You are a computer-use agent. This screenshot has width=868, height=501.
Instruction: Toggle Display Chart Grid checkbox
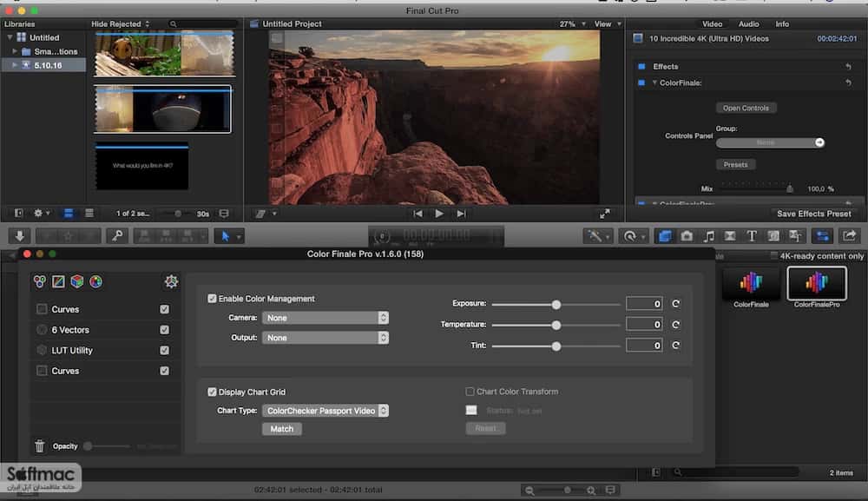click(212, 392)
